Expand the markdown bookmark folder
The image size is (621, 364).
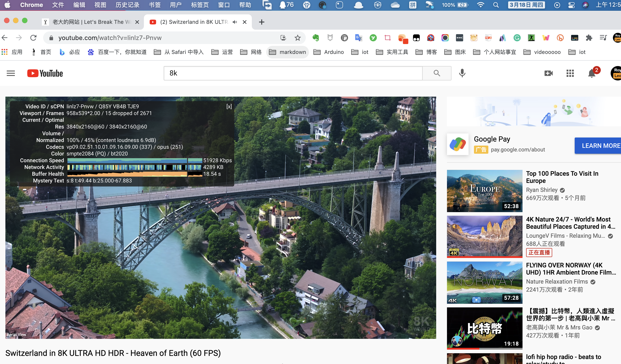[287, 52]
